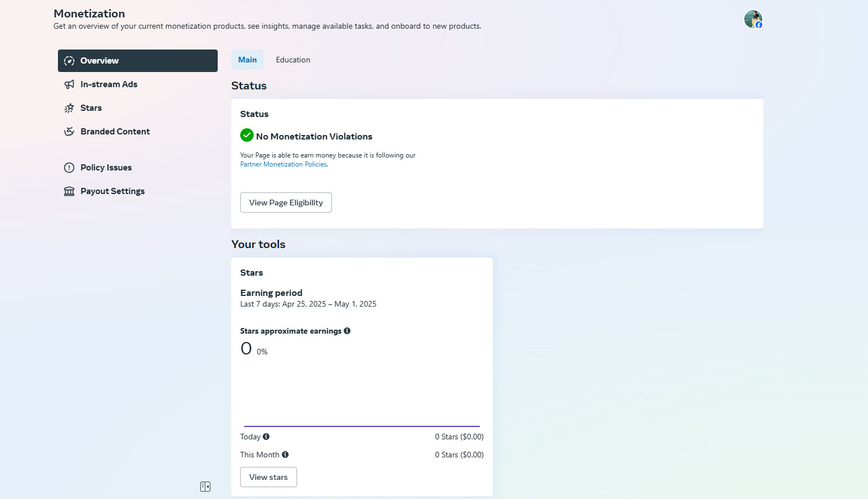Go to In-stream Ads
This screenshot has height=499, width=868.
pyautogui.click(x=137, y=84)
